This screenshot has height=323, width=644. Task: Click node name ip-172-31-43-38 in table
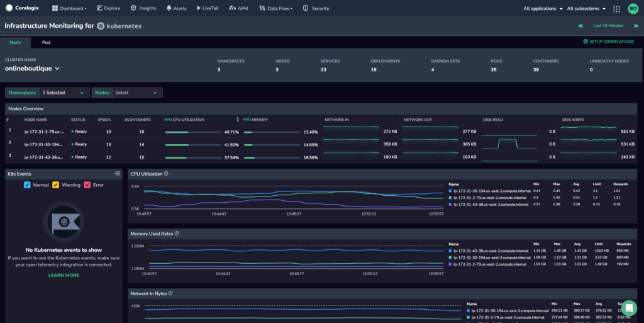(43, 157)
